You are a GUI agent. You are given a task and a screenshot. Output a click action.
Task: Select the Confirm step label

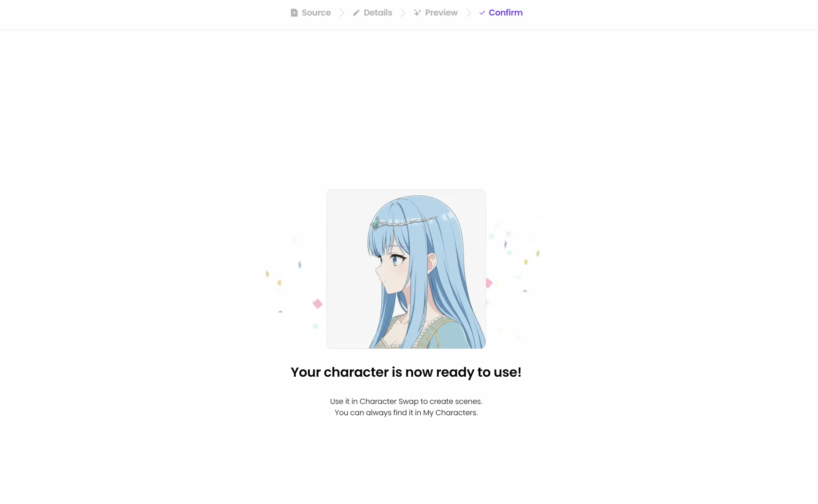pos(505,13)
